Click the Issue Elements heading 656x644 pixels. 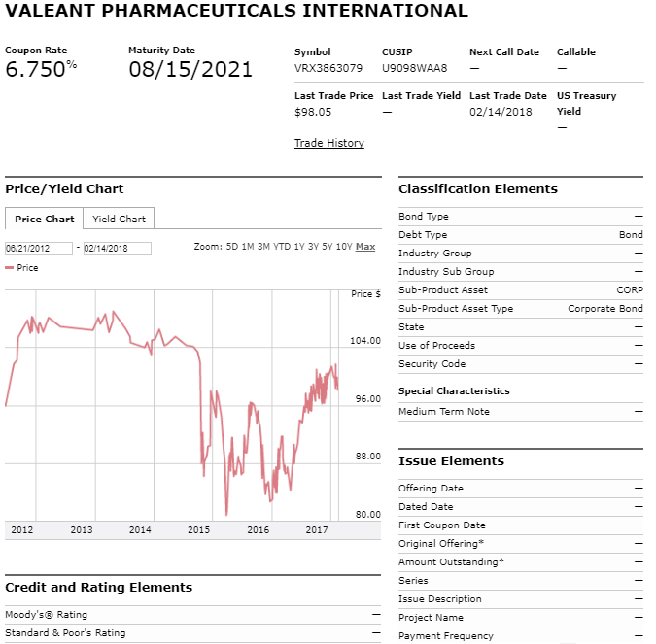point(451,460)
